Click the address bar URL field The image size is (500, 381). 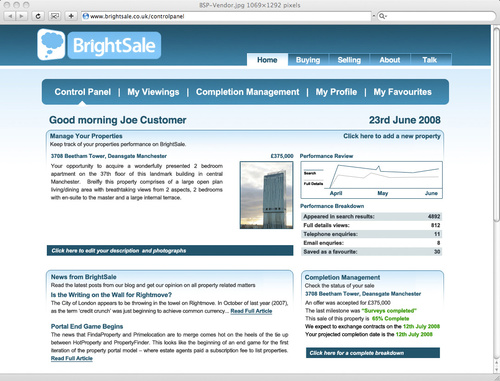click(226, 16)
